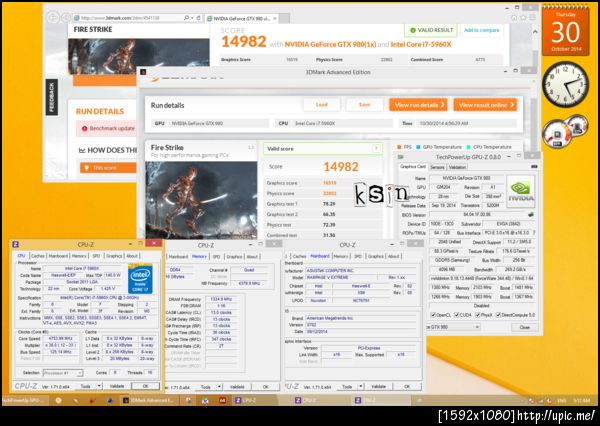Image resolution: width=600 pixels, height=426 pixels.
Task: Click the purple CPU-Z title bar icon
Action: 16,244
